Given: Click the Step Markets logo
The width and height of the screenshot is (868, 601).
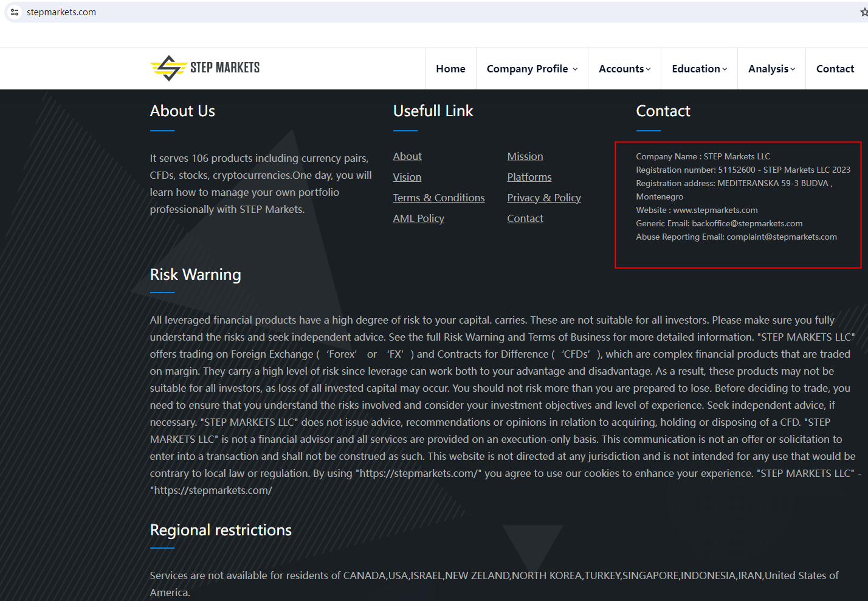Looking at the screenshot, I should point(205,68).
